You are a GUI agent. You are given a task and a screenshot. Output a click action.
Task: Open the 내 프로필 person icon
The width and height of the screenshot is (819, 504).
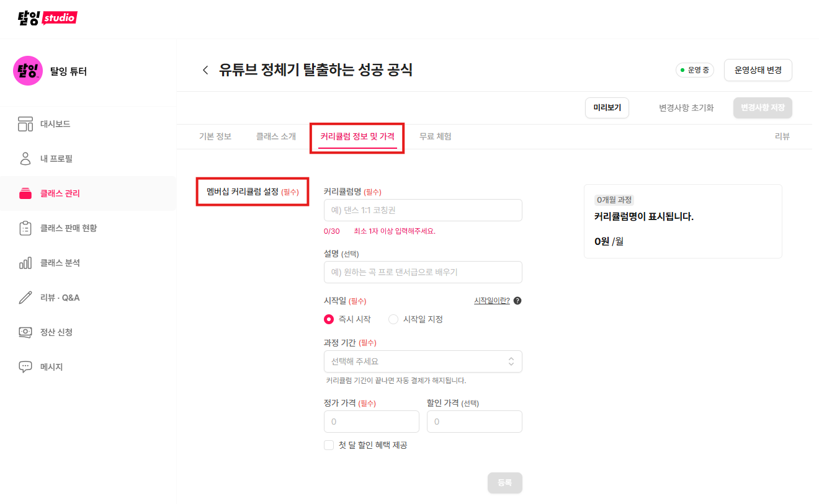tap(25, 159)
